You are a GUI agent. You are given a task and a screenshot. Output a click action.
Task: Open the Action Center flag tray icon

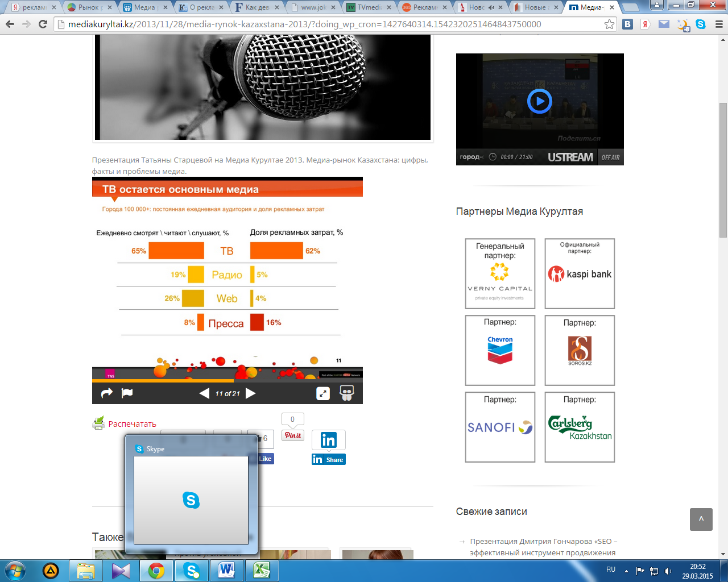(640, 571)
